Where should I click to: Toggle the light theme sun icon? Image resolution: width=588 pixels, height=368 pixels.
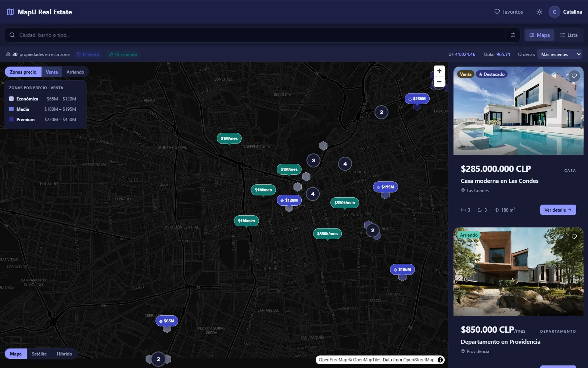(x=539, y=12)
